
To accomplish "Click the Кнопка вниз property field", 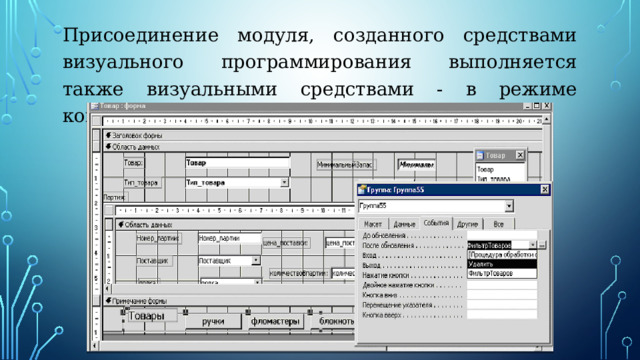I will point(501,295).
